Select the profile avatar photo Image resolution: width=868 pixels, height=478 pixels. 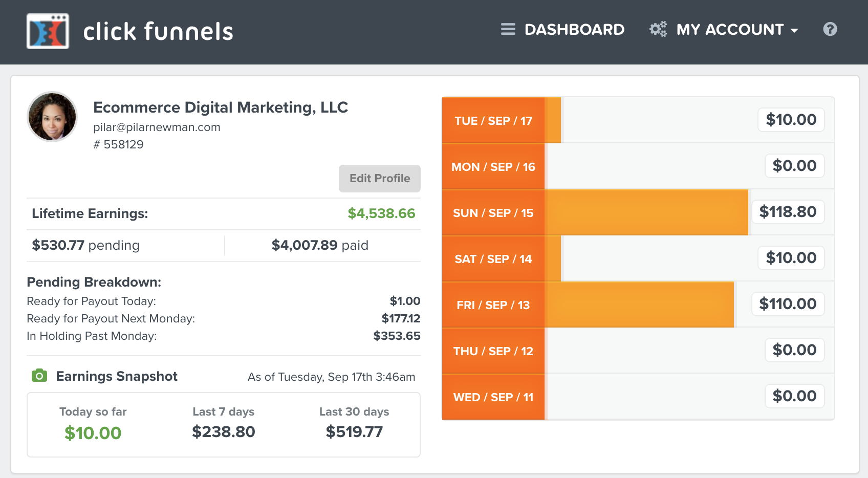(52, 117)
